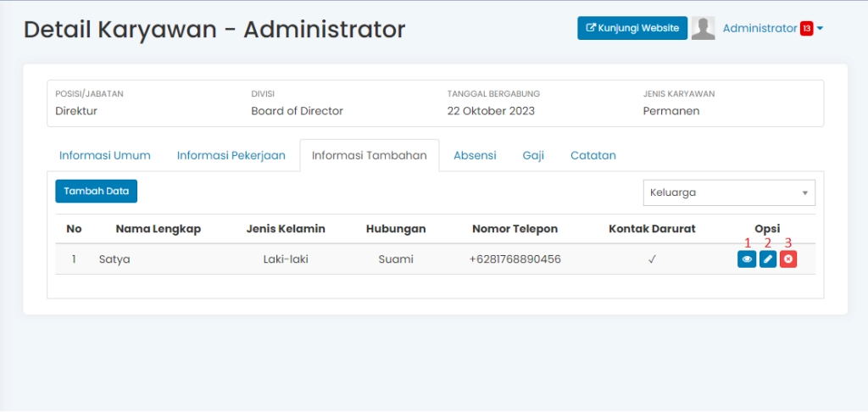
Task: Click the emergency contact checkmark
Action: point(652,259)
